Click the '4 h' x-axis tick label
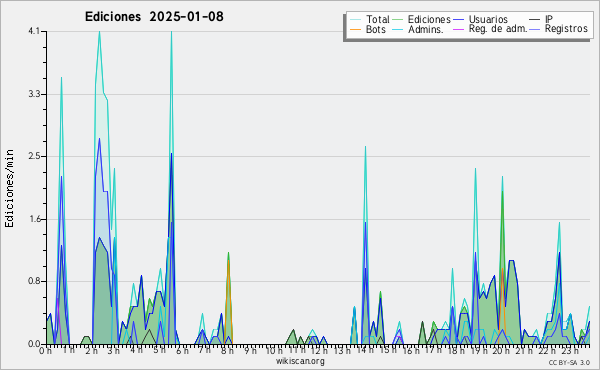600x370 pixels. (137, 349)
